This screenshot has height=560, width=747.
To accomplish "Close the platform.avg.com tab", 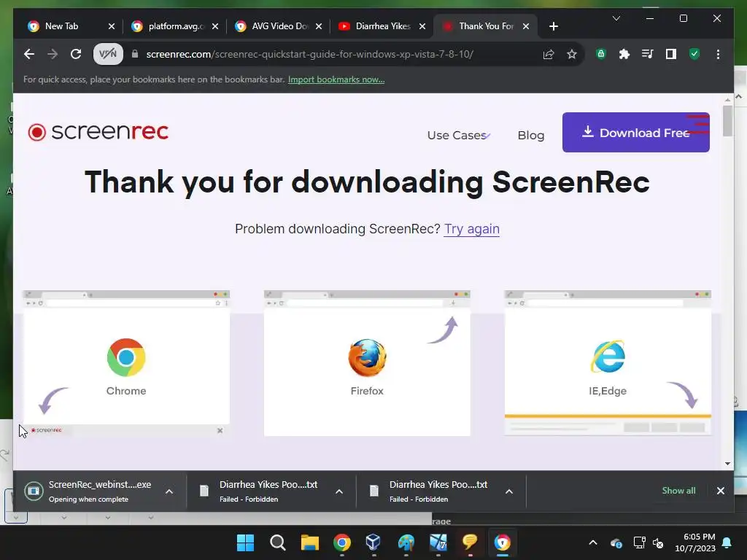I will [x=215, y=26].
